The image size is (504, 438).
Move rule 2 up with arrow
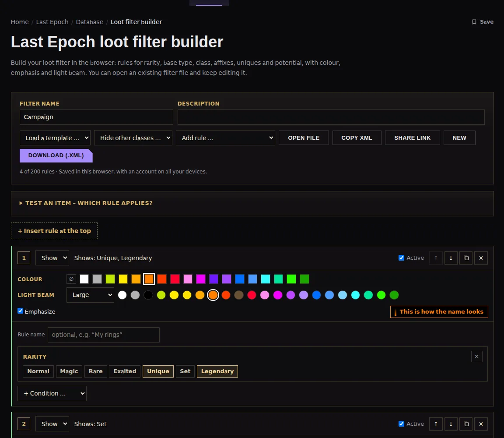436,424
